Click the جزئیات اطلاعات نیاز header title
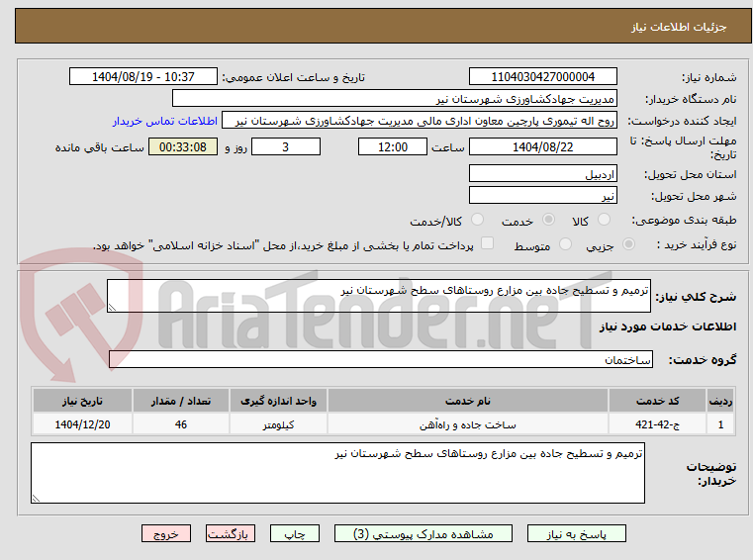 coord(679,27)
